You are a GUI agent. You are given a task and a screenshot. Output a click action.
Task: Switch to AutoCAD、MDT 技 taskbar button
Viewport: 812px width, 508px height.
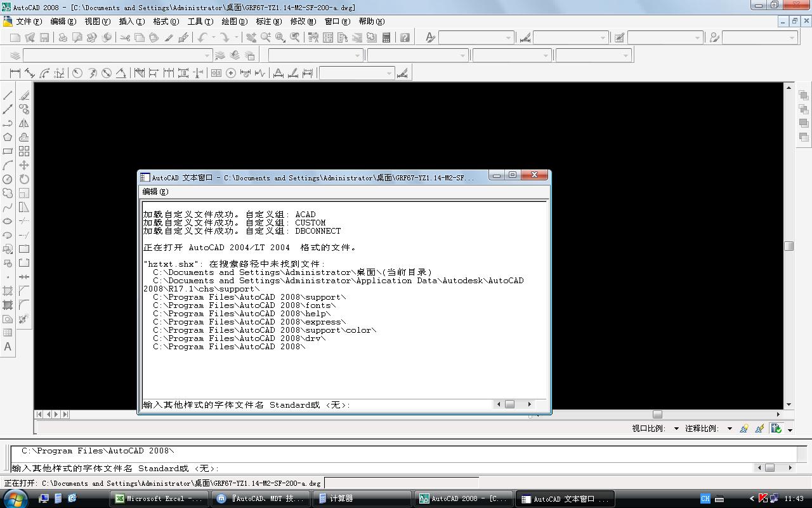pos(261,498)
